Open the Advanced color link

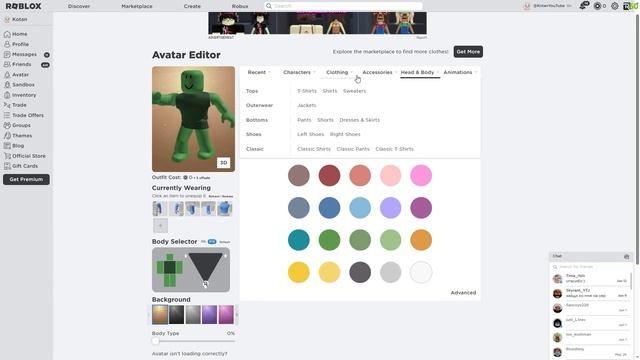463,293
